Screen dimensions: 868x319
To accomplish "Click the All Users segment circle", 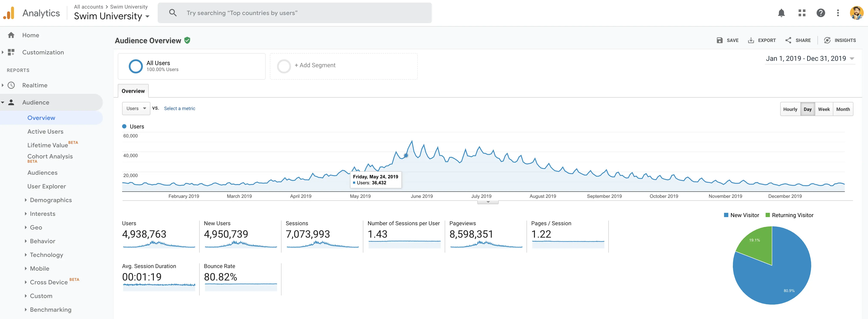I will [x=135, y=66].
